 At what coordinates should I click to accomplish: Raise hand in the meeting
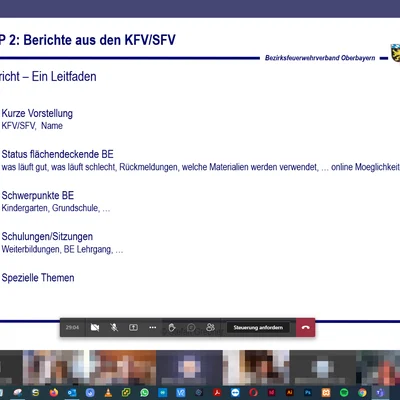tap(172, 327)
